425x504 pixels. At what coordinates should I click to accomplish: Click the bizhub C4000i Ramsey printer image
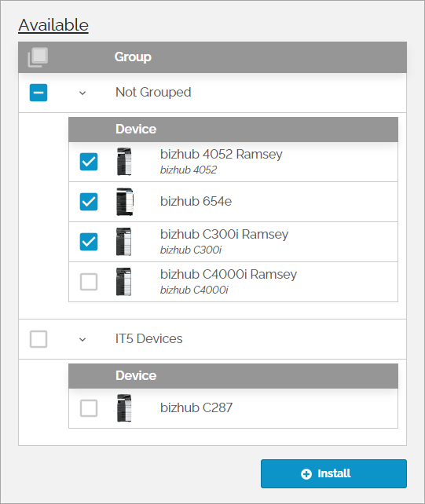pyautogui.click(x=124, y=282)
